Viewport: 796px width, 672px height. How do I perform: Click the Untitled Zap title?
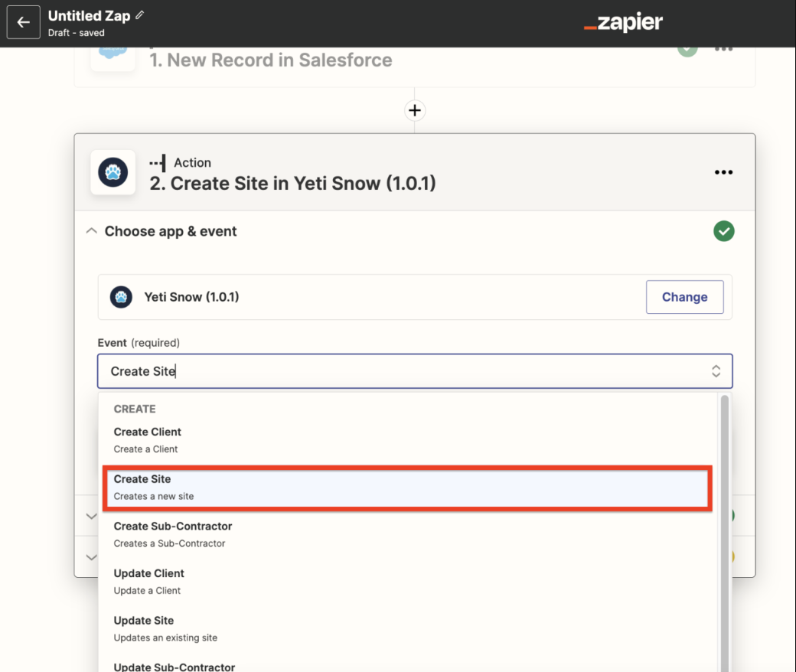pos(89,16)
